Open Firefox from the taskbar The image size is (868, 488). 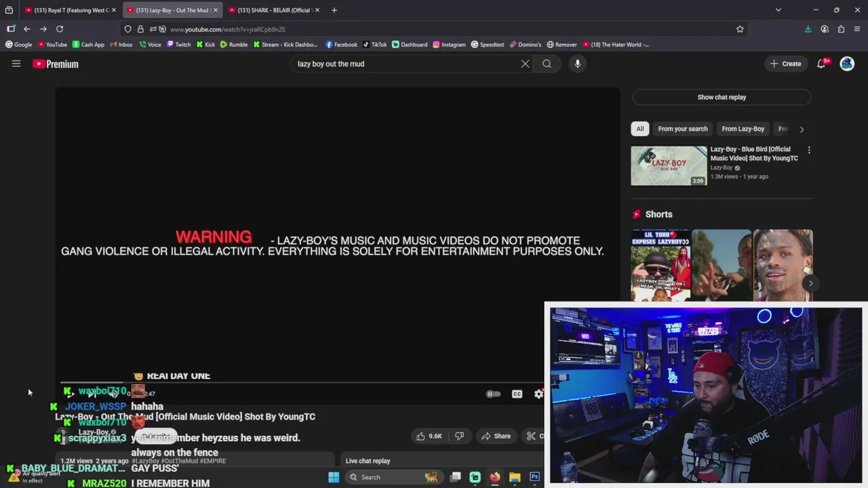point(495,477)
